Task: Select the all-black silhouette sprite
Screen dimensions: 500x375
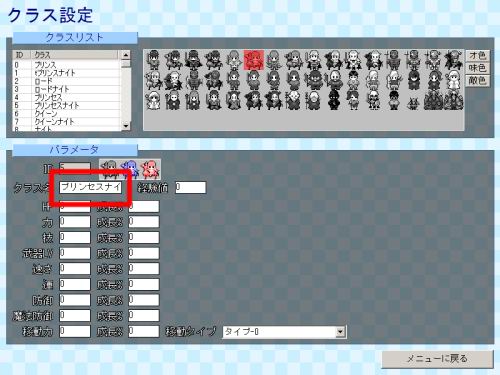Action: coord(334,100)
